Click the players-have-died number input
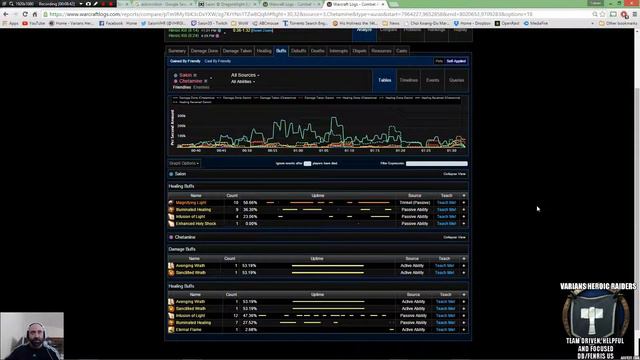The height and width of the screenshot is (360, 640). pos(307,164)
